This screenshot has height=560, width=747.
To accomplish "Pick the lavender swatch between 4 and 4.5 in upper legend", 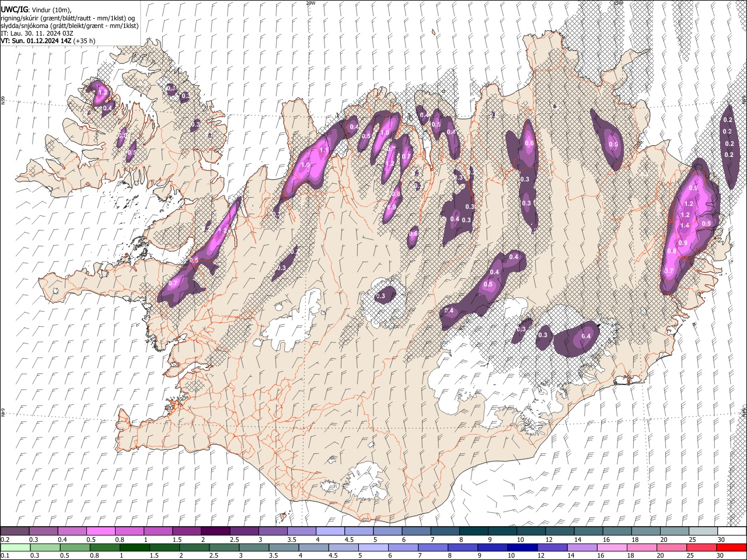I will [330, 531].
